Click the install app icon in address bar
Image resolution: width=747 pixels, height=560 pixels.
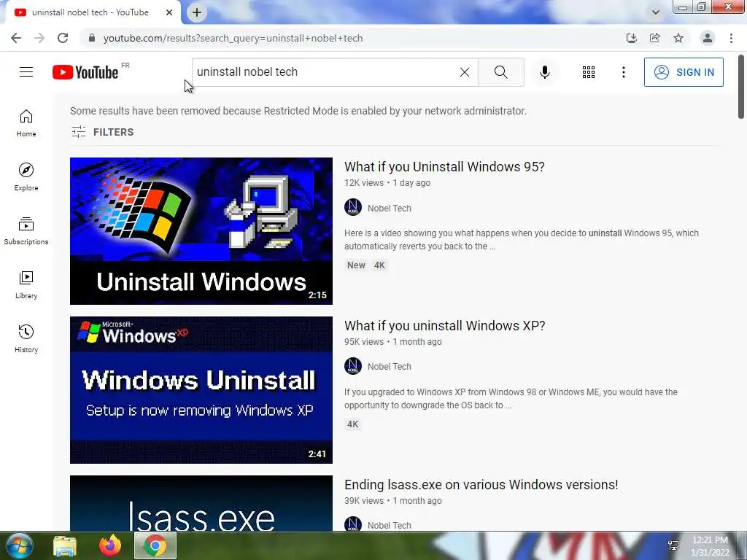pos(631,38)
